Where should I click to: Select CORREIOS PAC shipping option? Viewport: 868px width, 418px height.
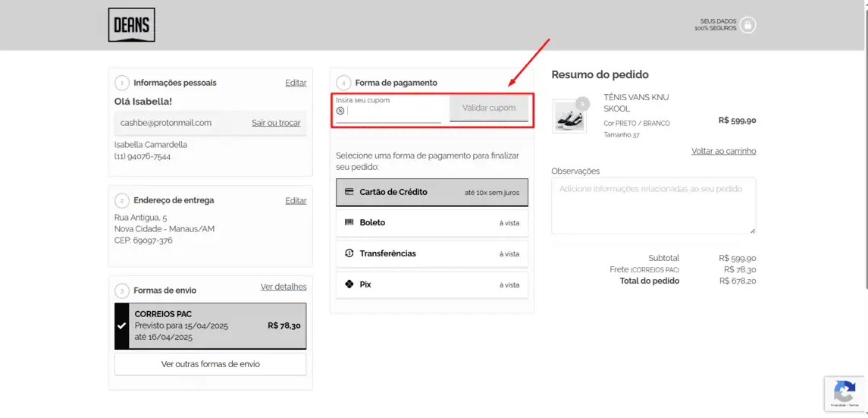(x=210, y=325)
